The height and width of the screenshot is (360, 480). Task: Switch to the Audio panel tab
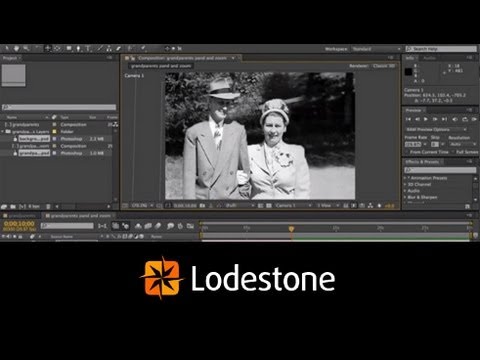pos(429,58)
